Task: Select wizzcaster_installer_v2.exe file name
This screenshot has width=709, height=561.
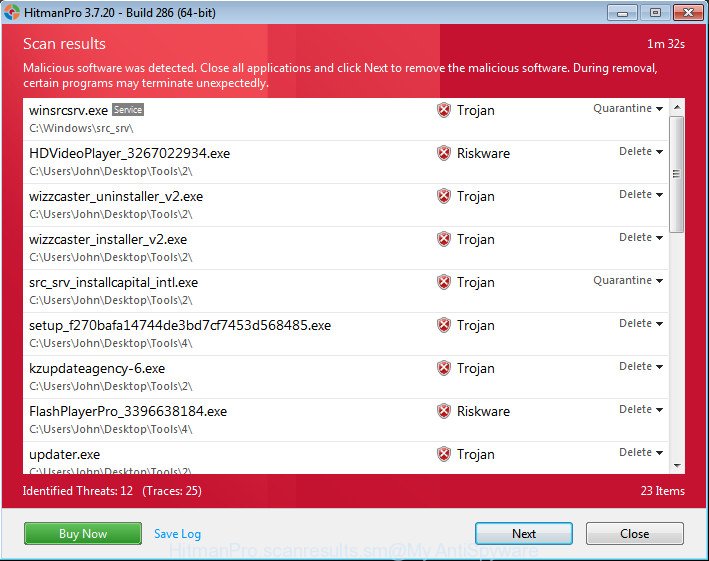Action: click(x=108, y=239)
